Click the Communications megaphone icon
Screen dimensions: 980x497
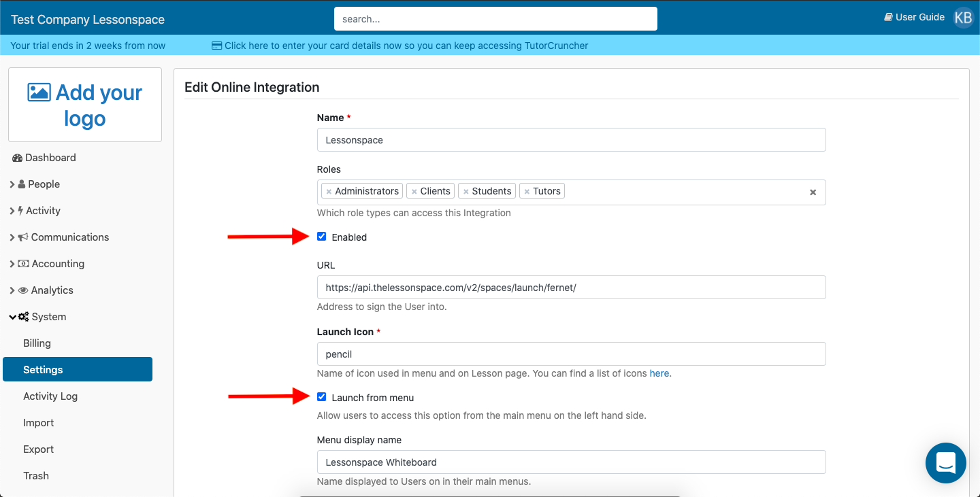click(23, 237)
